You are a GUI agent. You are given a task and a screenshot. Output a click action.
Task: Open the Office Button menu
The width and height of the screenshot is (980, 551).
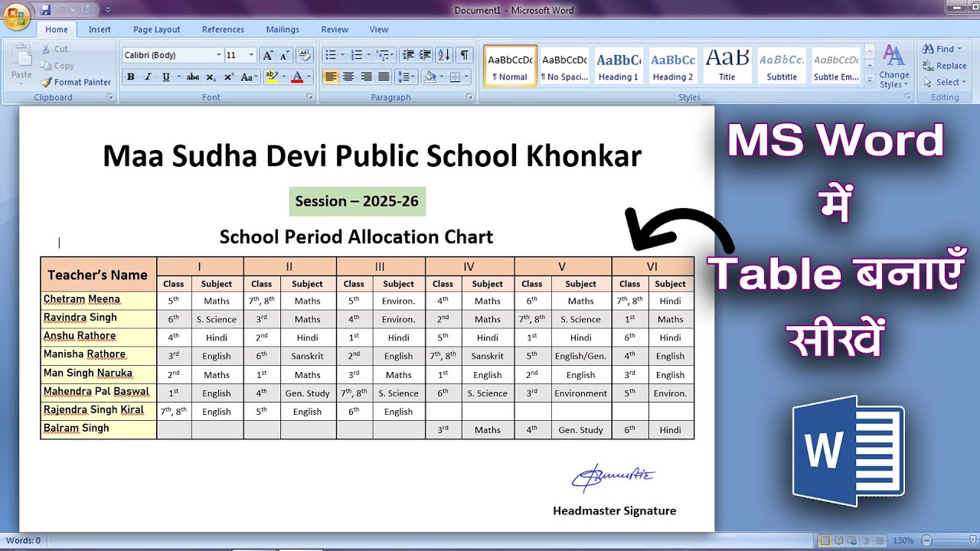coord(17,15)
